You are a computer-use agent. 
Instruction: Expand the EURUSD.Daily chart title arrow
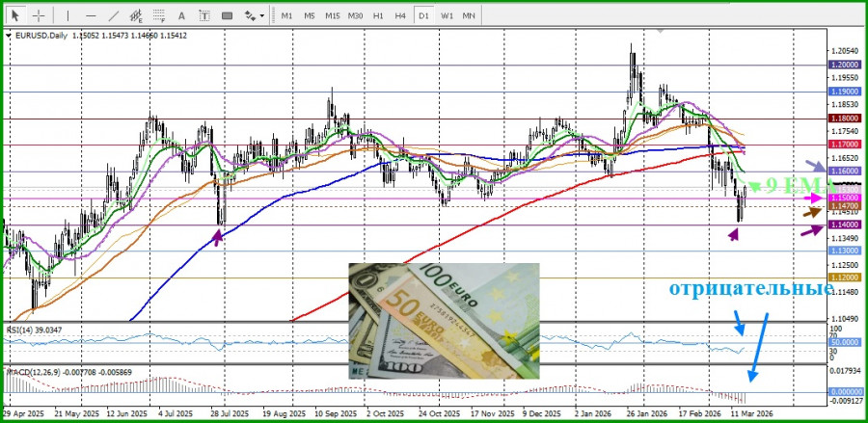pyautogui.click(x=10, y=35)
